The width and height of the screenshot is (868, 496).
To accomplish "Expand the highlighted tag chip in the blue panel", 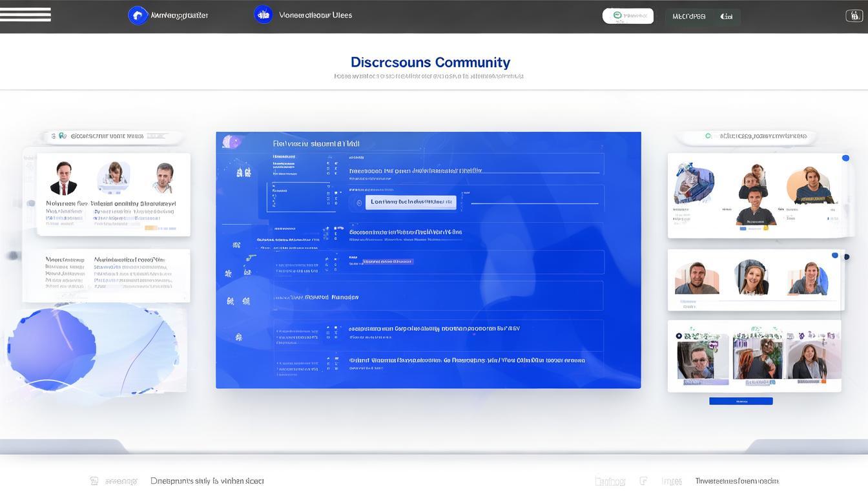I will (x=387, y=262).
